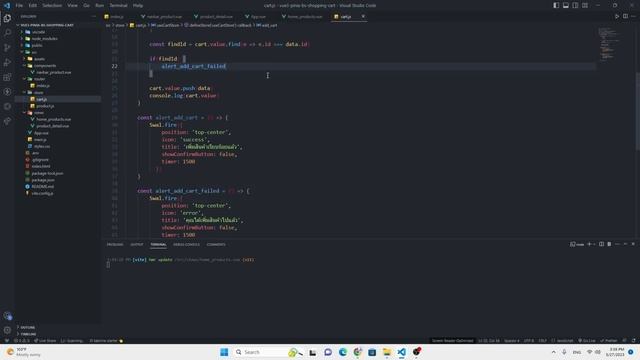Open File Explorer from the taskbar
Image resolution: width=640 pixels, height=360 pixels.
pos(387,352)
